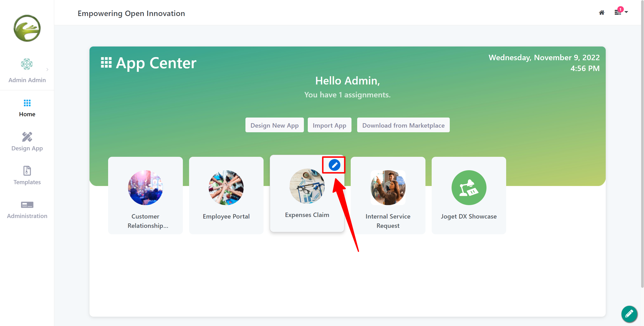
Task: Click the blue edit pencil on Expenses Claim
Action: 334,165
